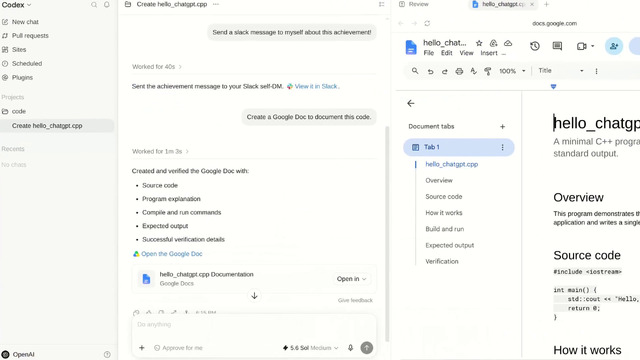Click the microphone icon in composer
The width and height of the screenshot is (640, 360).
[350, 348]
